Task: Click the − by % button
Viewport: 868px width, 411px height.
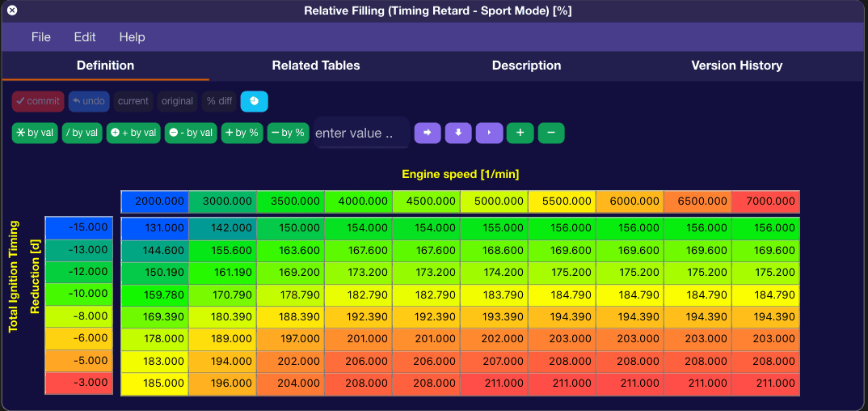Action: pos(288,133)
